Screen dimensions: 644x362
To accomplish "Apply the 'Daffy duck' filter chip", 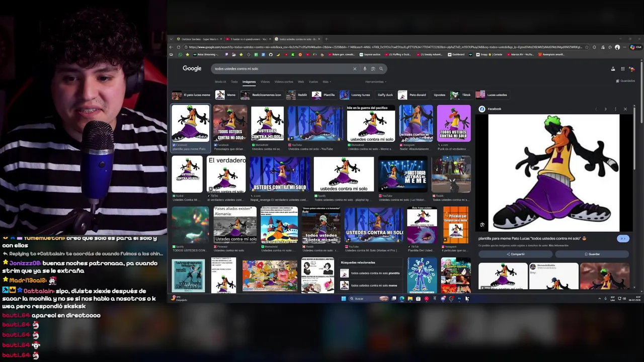I will 385,95.
